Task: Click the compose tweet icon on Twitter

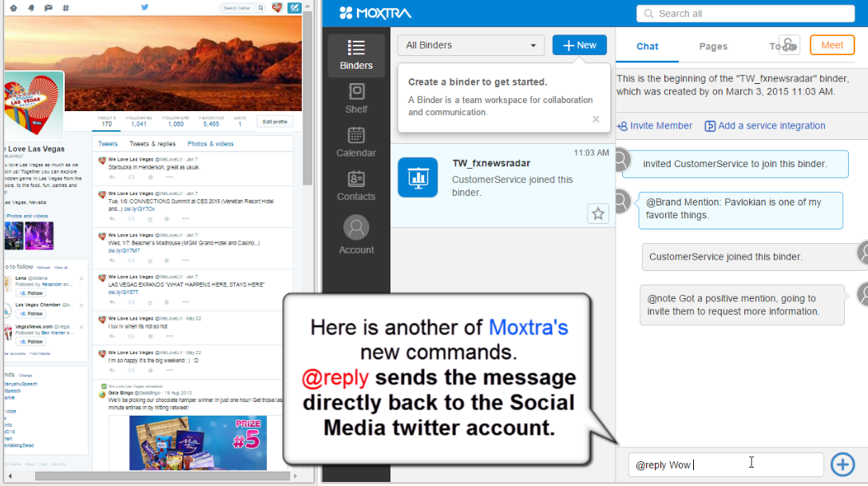Action: 295,8
